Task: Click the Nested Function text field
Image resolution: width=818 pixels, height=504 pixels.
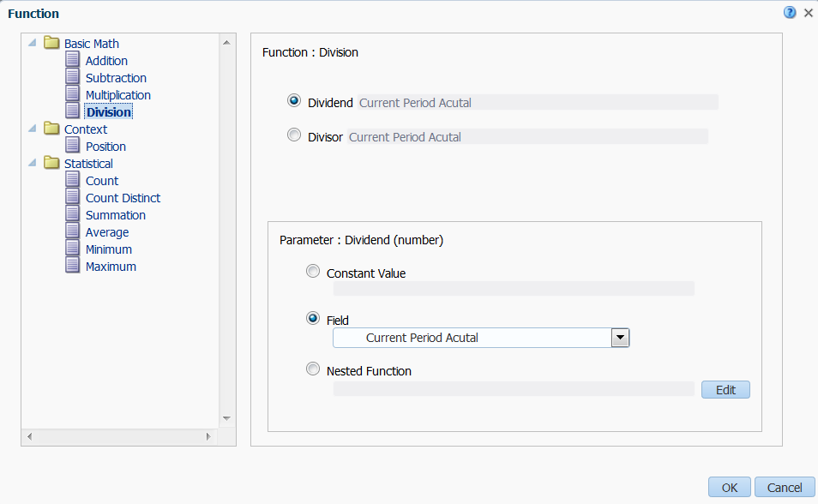Action: click(514, 388)
